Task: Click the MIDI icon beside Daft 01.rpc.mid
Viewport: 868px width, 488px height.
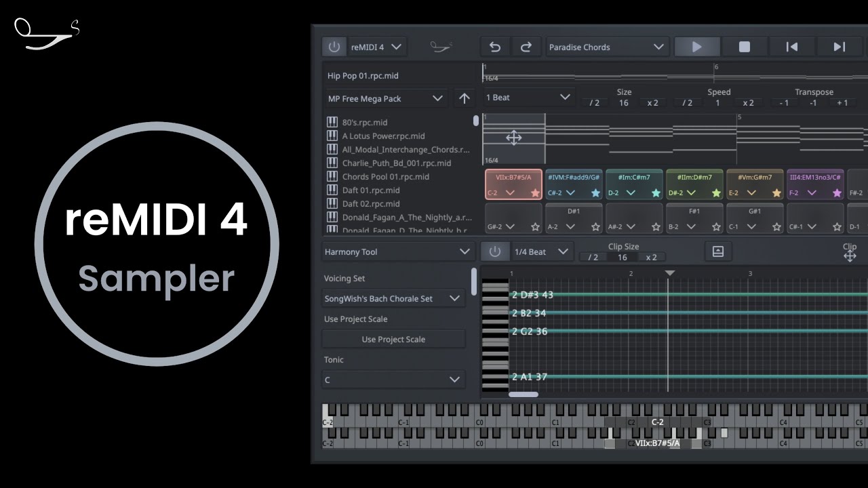Action: coord(332,190)
